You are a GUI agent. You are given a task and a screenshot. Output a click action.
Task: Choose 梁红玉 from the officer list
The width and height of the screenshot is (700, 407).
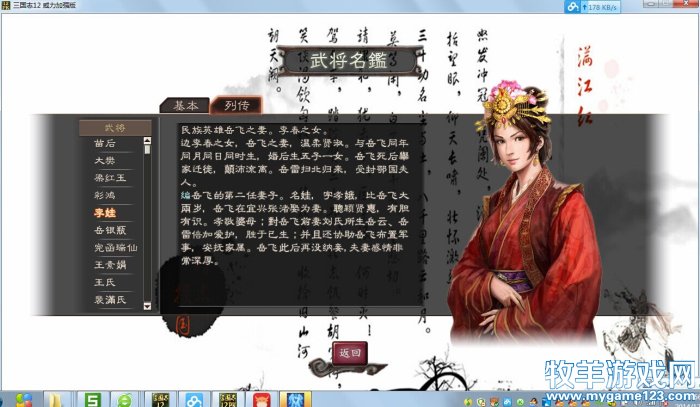click(110, 178)
